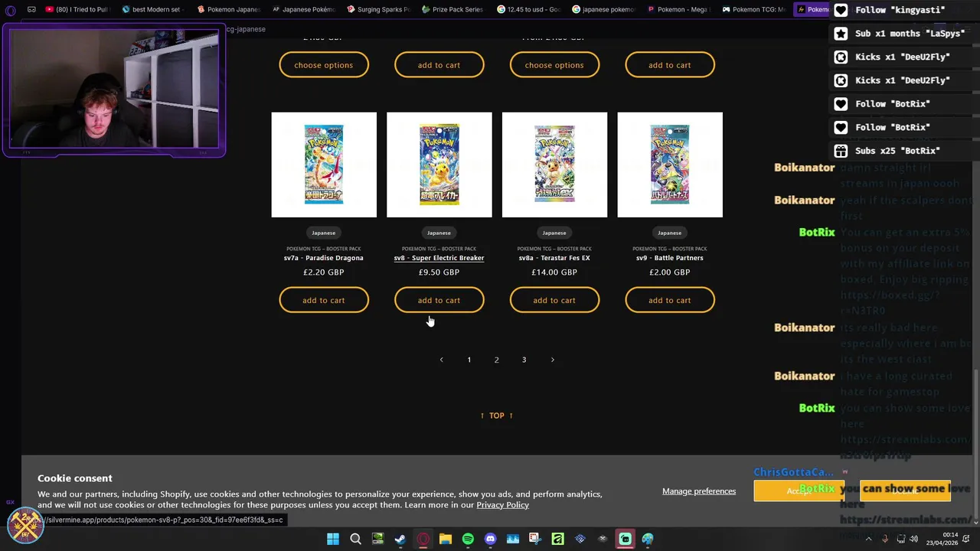Open the Paint palette taskbar icon
The image size is (980, 551).
(x=648, y=539)
